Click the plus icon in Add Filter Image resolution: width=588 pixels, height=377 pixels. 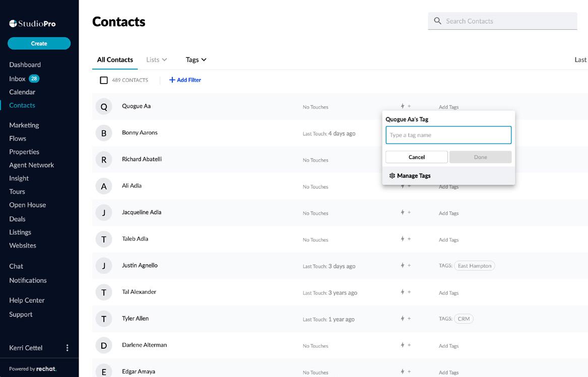(x=172, y=80)
